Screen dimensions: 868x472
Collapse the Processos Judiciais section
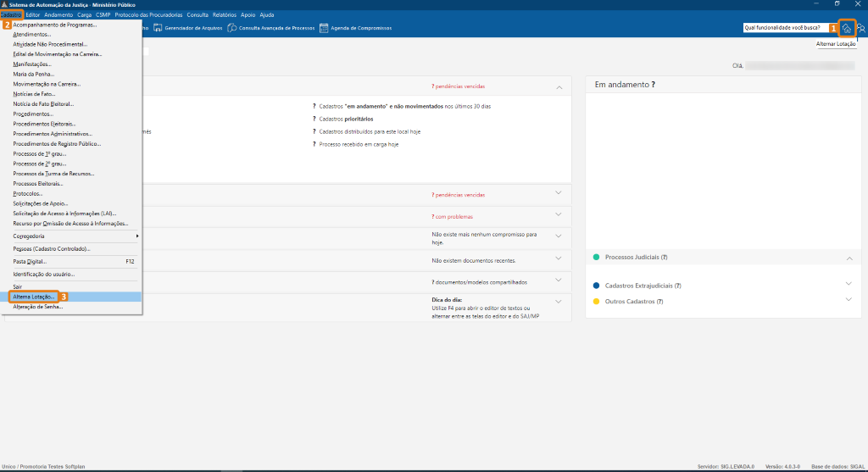849,258
